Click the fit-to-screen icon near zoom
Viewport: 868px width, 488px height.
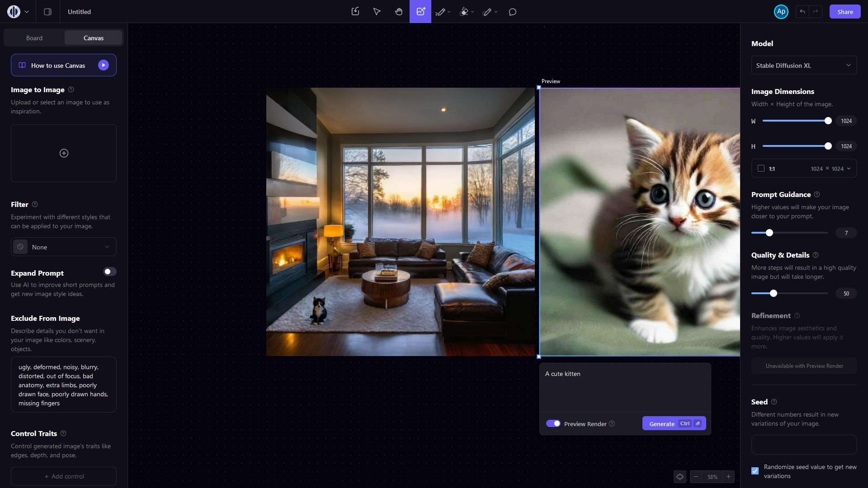coord(679,477)
